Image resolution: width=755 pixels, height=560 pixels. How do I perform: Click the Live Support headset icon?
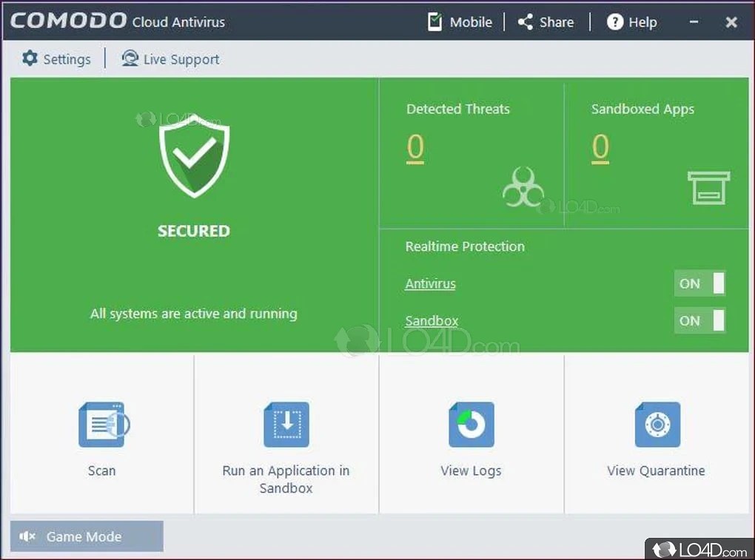[130, 58]
